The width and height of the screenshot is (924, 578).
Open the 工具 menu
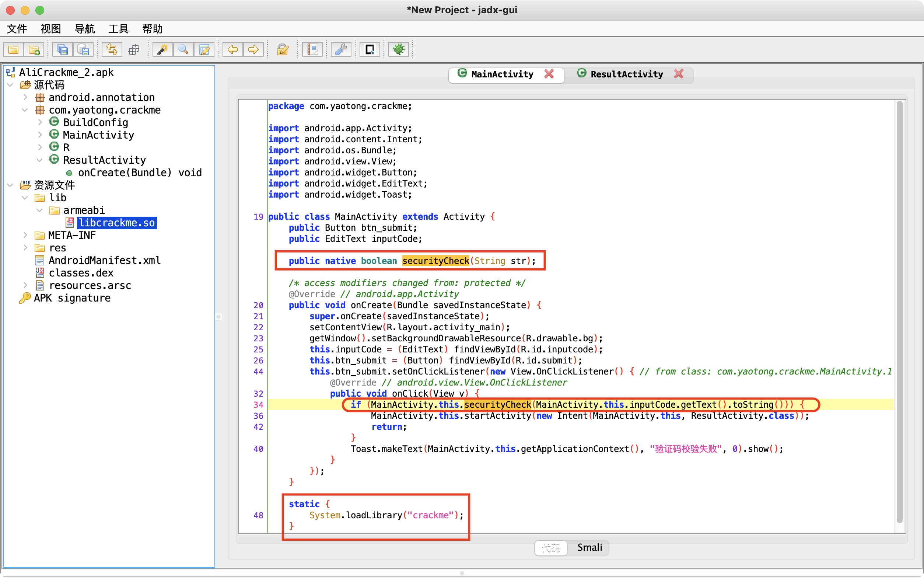tap(118, 29)
